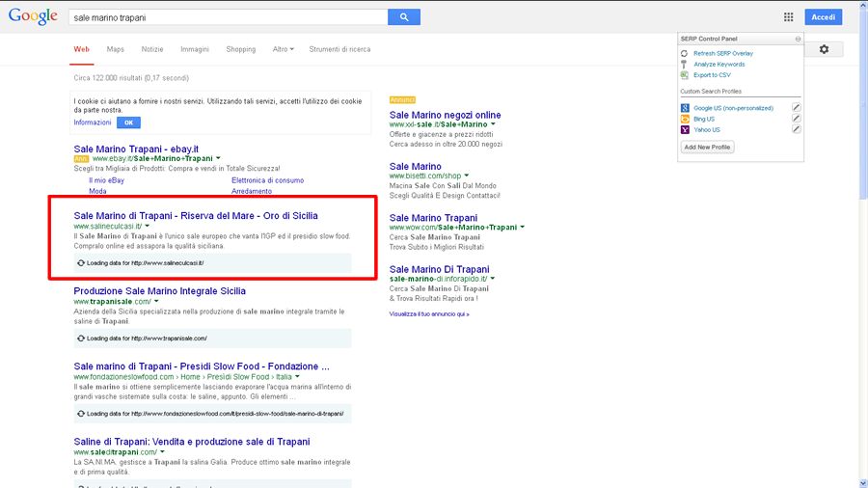This screenshot has height=488, width=868.
Task: Click the Bing US profile icon
Action: click(x=685, y=119)
